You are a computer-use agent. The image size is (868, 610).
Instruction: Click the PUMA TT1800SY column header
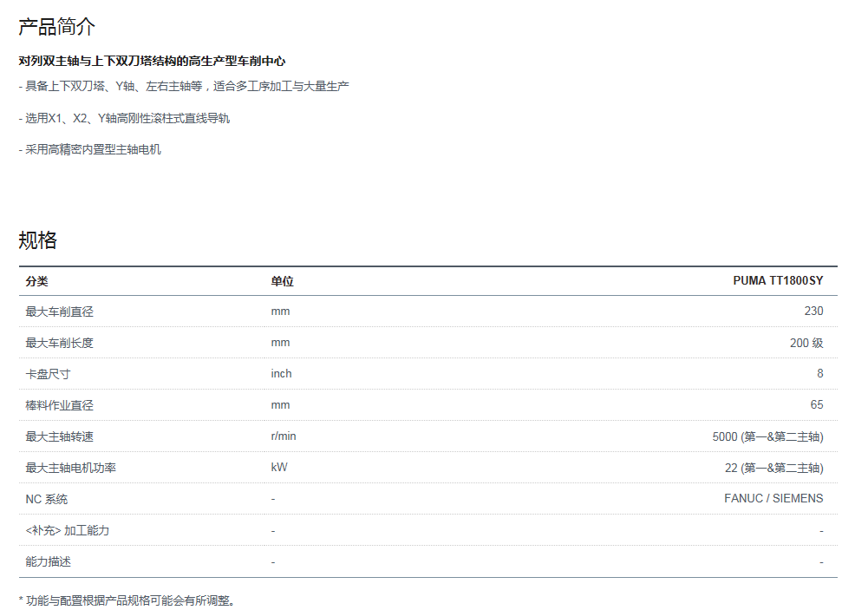pyautogui.click(x=778, y=281)
